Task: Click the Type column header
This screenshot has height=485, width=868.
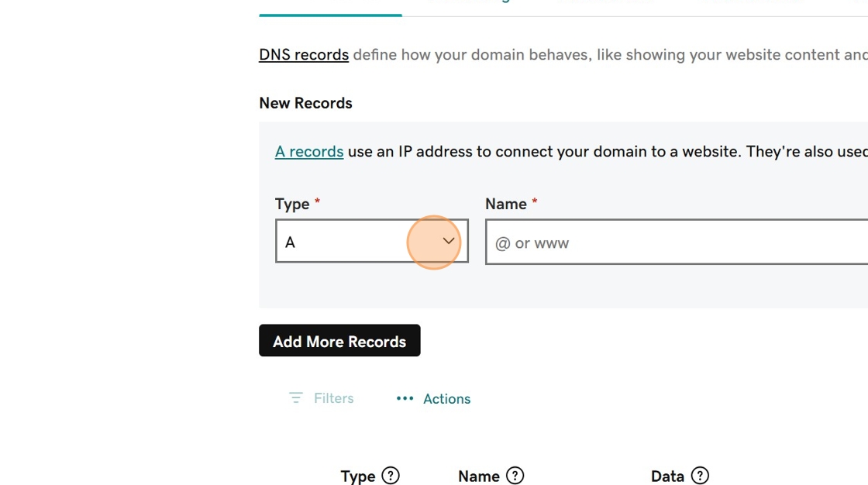Action: tap(358, 476)
